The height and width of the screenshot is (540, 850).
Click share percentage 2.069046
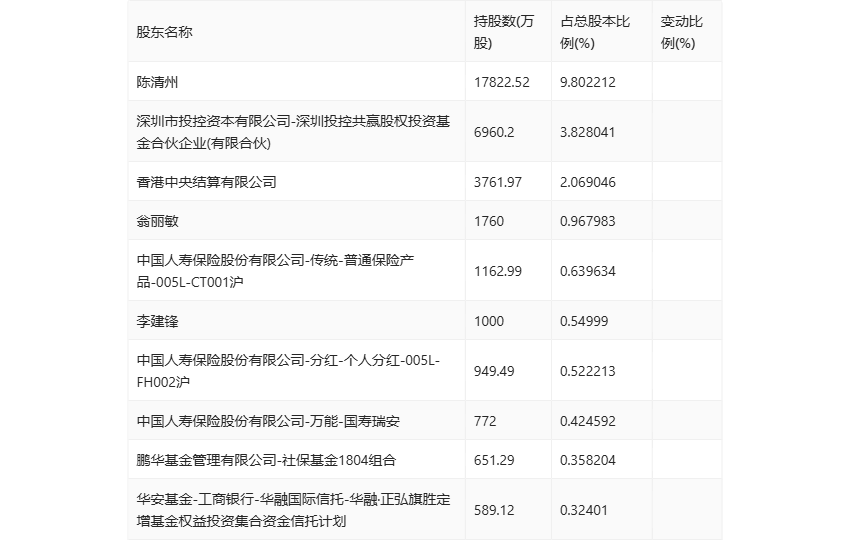[x=588, y=182]
